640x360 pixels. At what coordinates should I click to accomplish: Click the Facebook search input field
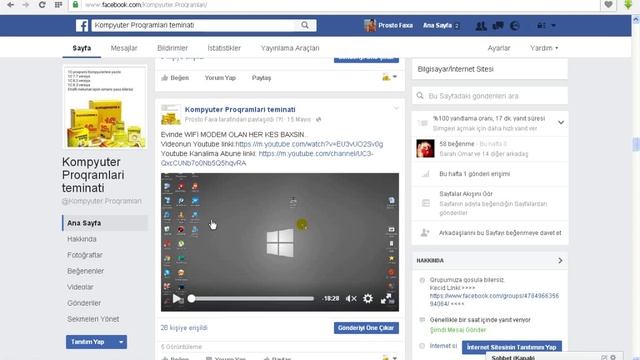(194, 25)
